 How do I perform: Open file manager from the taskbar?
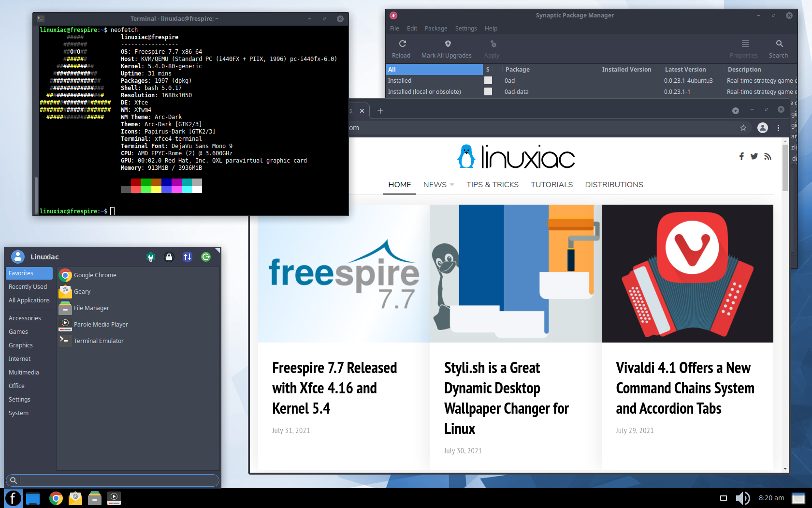tap(95, 498)
